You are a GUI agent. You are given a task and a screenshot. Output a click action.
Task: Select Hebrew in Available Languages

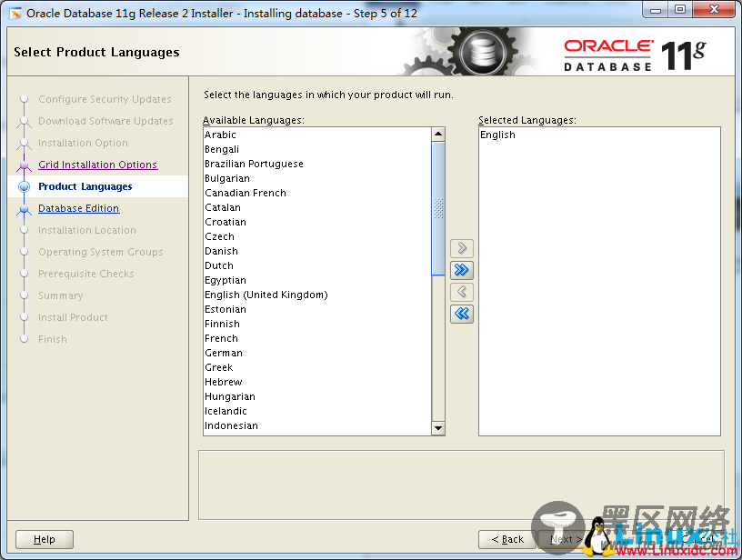pyautogui.click(x=317, y=382)
